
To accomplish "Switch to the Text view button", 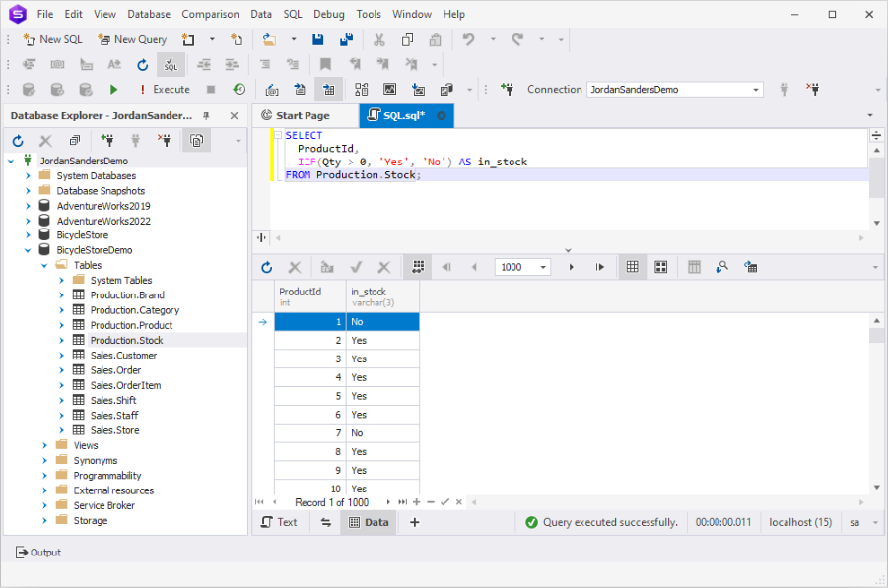I will tap(279, 522).
